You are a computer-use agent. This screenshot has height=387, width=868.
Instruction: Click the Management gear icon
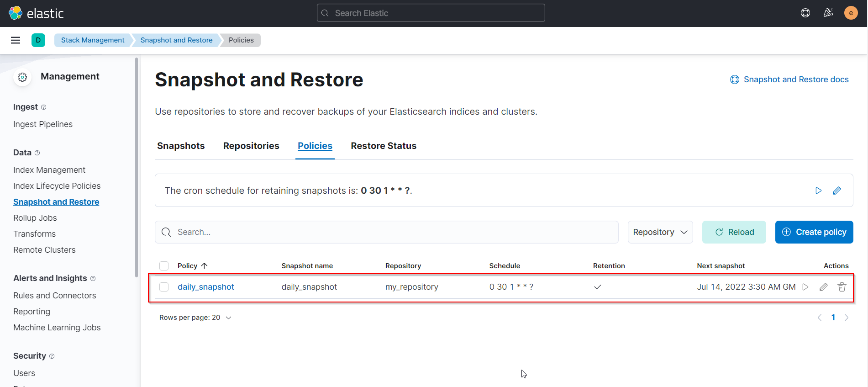click(x=22, y=77)
